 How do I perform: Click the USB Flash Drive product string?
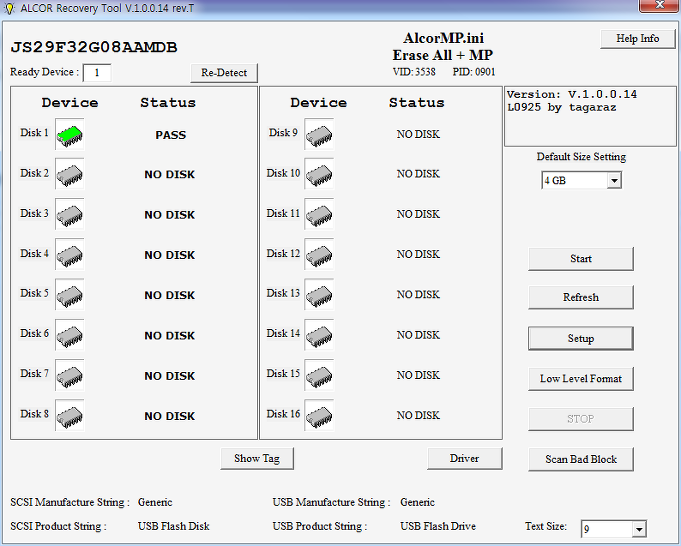[438, 526]
